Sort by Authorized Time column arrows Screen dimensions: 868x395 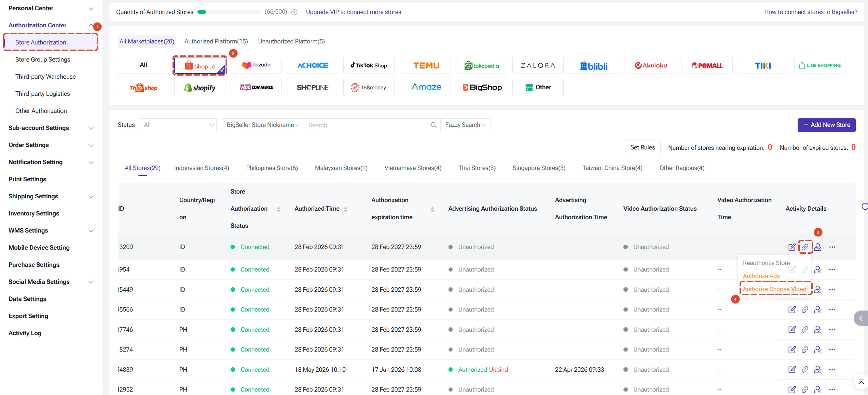point(346,209)
